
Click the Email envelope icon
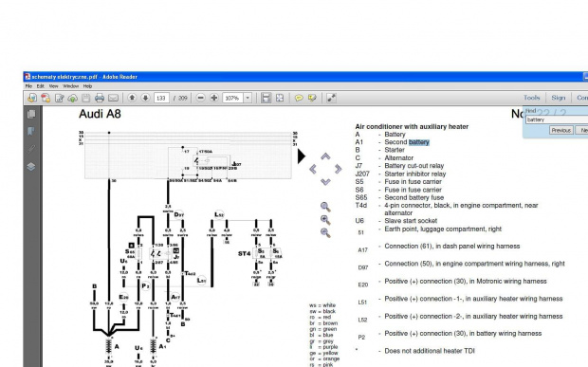tap(113, 99)
